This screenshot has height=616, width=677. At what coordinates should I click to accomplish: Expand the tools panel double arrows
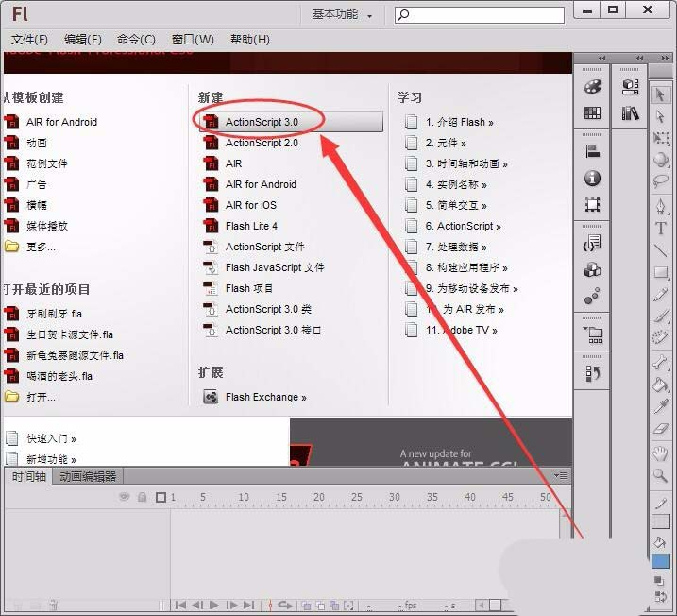665,58
